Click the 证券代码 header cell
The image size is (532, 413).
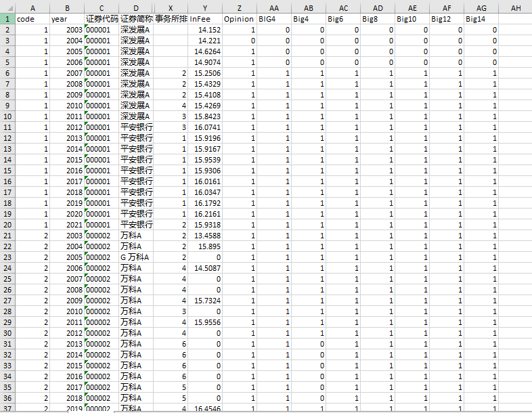(x=101, y=19)
